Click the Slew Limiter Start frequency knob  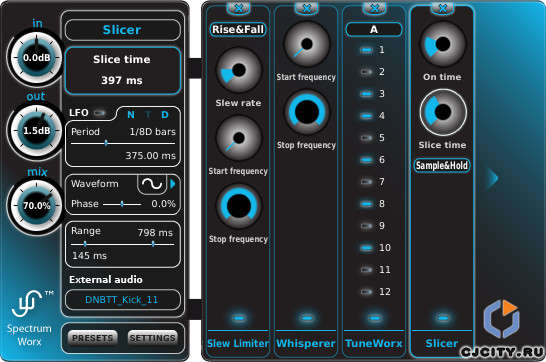pyautogui.click(x=239, y=138)
